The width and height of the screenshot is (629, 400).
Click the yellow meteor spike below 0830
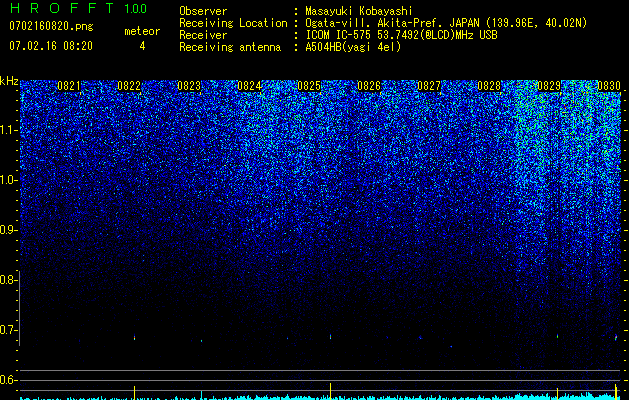616,392
